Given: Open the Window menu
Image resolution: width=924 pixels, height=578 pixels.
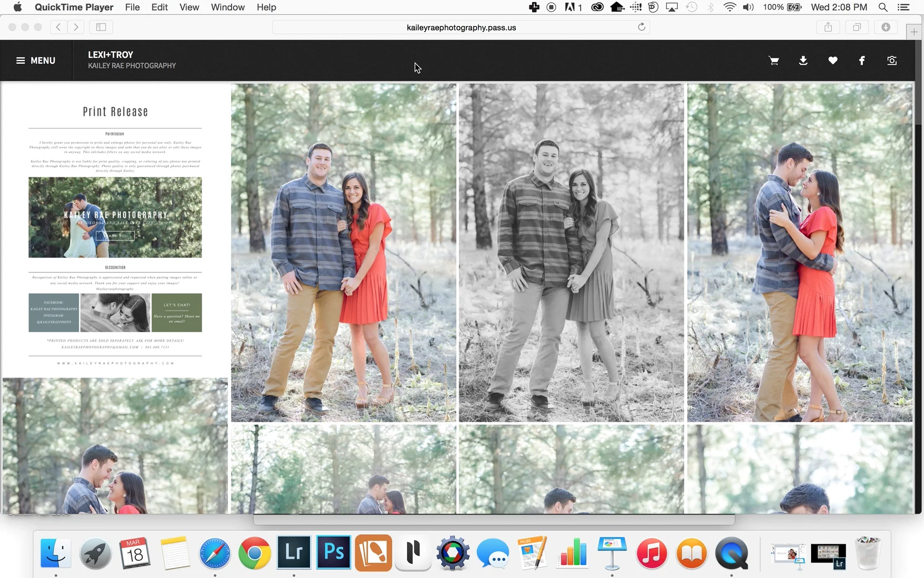Looking at the screenshot, I should point(228,7).
